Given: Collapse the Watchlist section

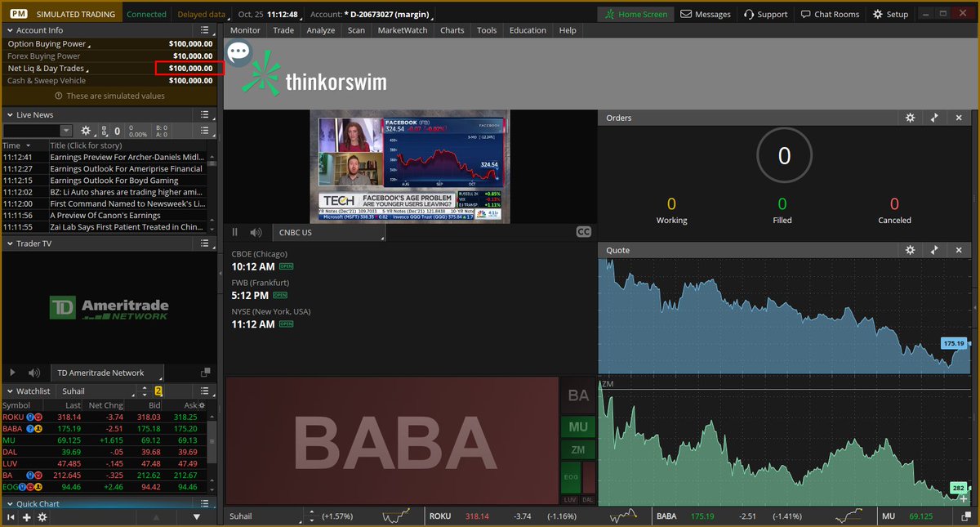Looking at the screenshot, I should [9, 391].
